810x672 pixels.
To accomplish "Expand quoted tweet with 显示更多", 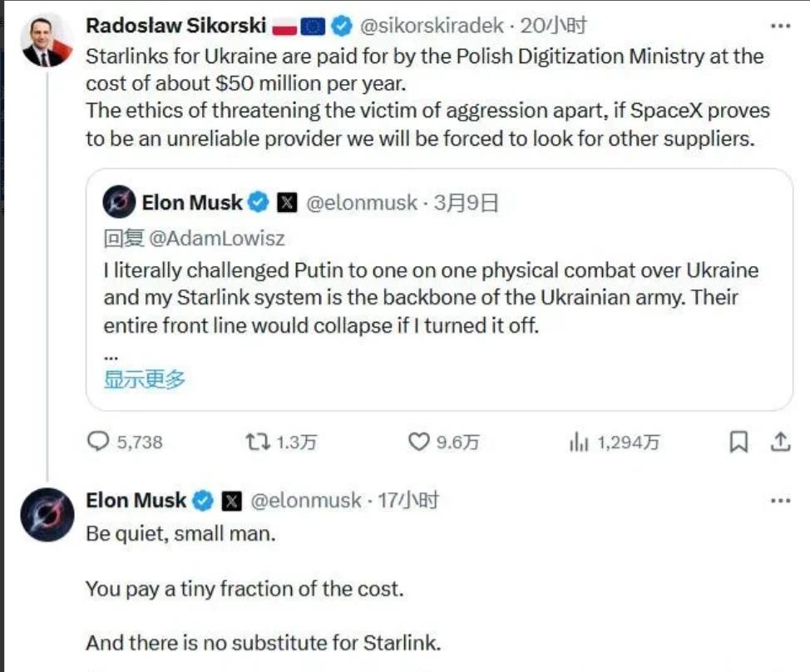I will 144,379.
